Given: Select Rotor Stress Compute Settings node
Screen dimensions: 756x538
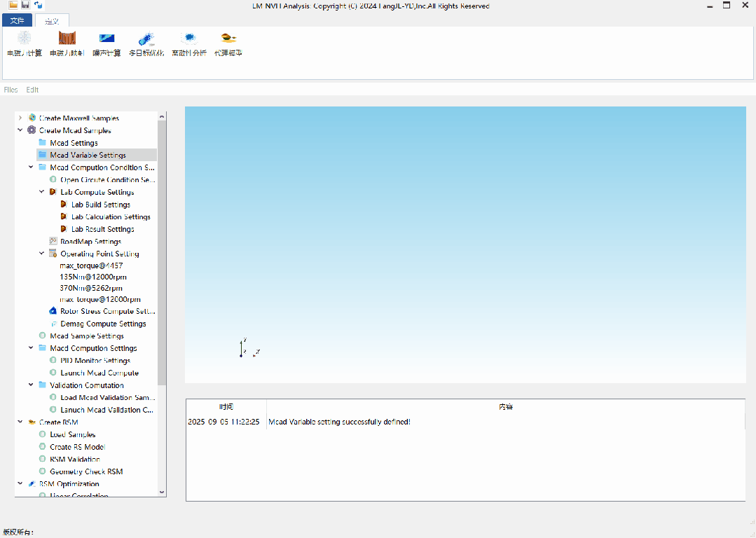Looking at the screenshot, I should click(x=107, y=311).
